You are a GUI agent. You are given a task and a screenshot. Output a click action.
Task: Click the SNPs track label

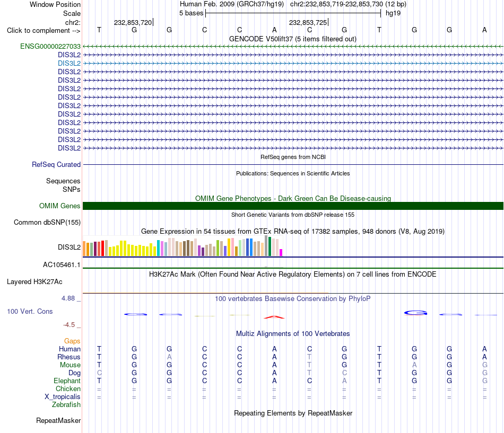[72, 190]
